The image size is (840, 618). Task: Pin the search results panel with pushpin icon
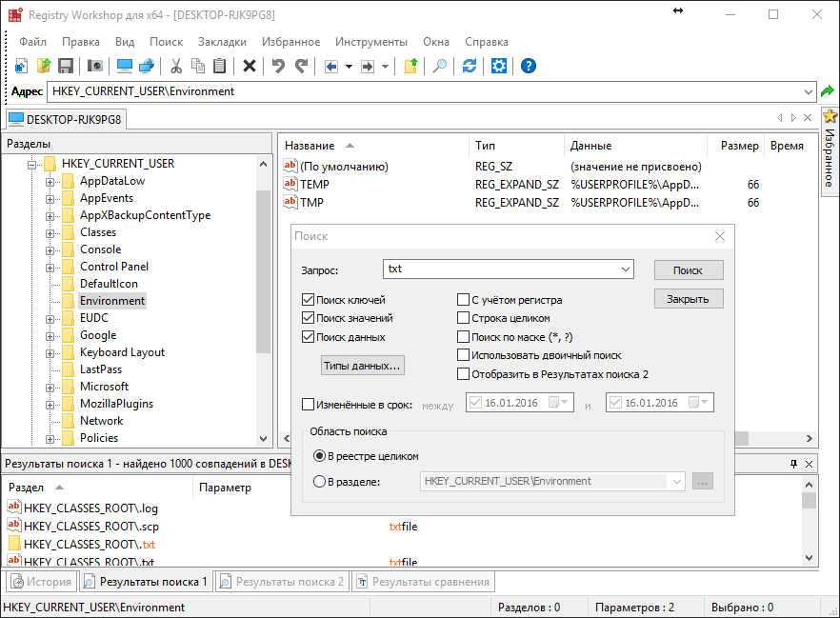coord(794,464)
